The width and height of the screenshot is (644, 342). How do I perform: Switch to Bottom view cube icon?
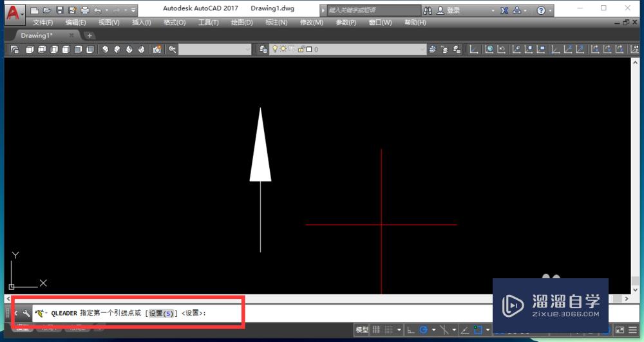pos(42,49)
